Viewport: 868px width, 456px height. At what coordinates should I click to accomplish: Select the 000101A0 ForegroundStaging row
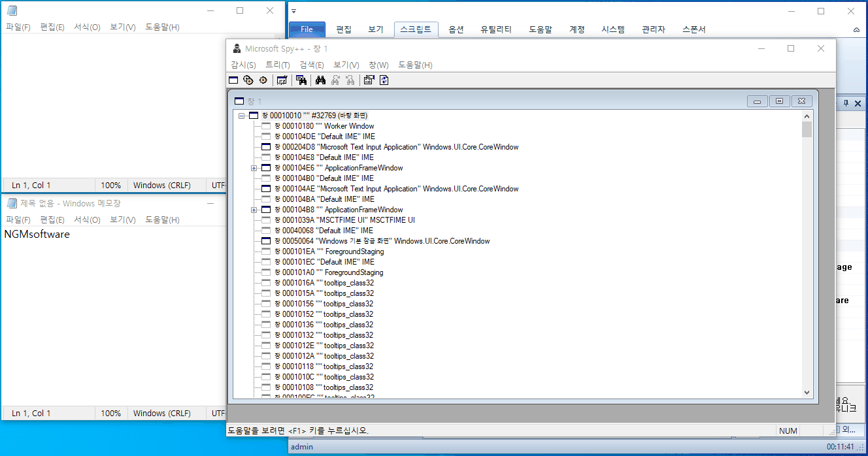point(329,272)
